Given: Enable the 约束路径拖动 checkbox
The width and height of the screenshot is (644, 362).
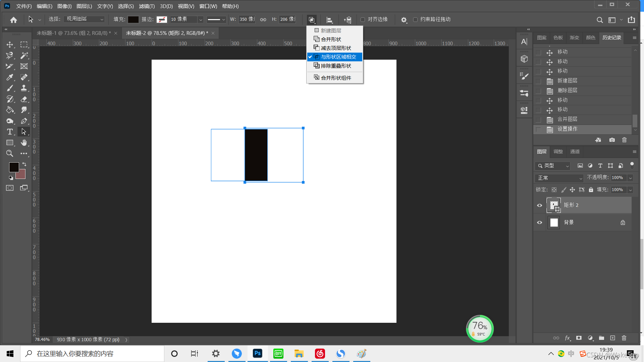Looking at the screenshot, I should click(415, 19).
